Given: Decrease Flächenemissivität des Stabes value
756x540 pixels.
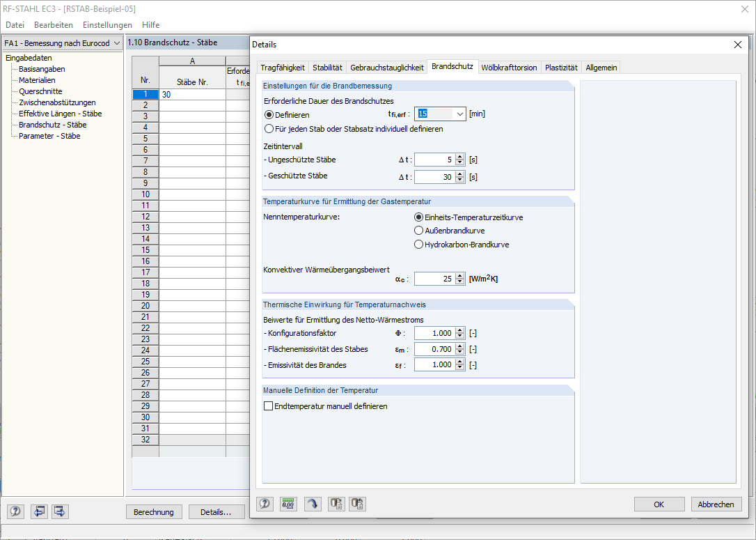Looking at the screenshot, I should click(x=460, y=353).
